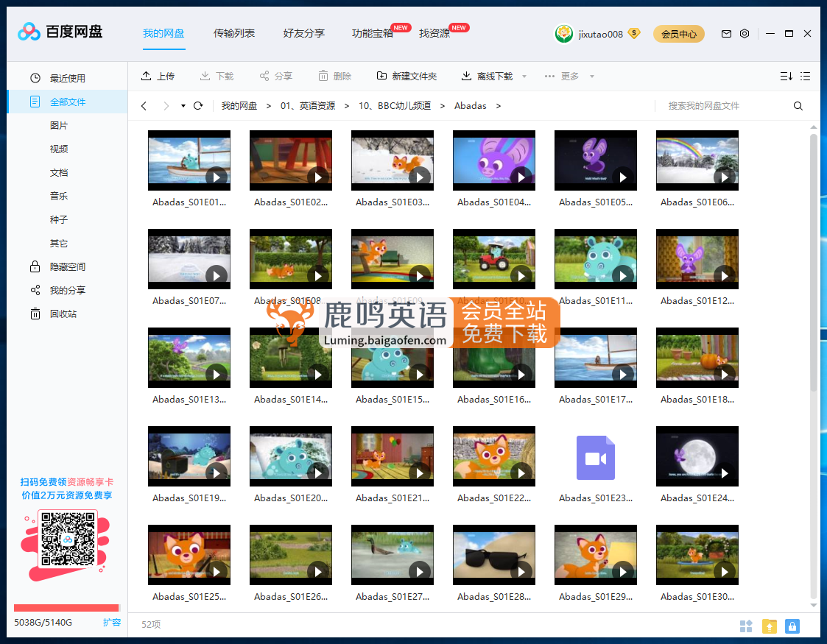Click the blue lock safe icon
Screen dimensions: 827x644
coord(792,626)
